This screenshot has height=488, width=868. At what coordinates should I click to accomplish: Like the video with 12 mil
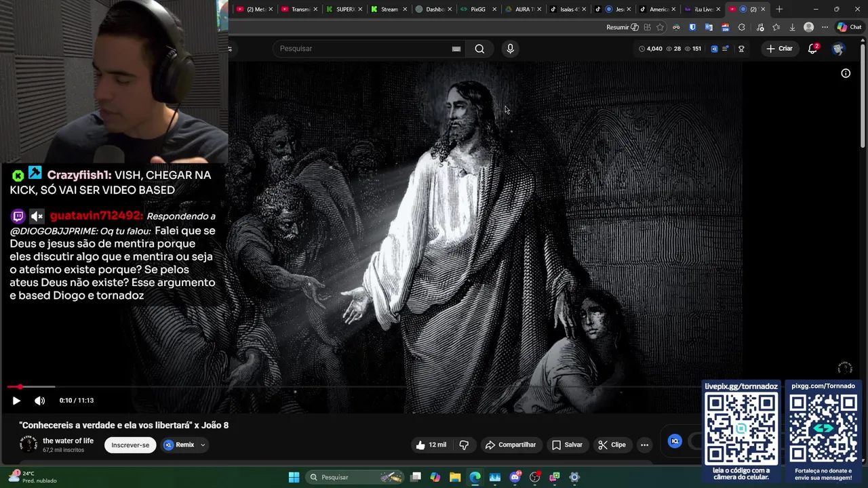click(x=431, y=445)
